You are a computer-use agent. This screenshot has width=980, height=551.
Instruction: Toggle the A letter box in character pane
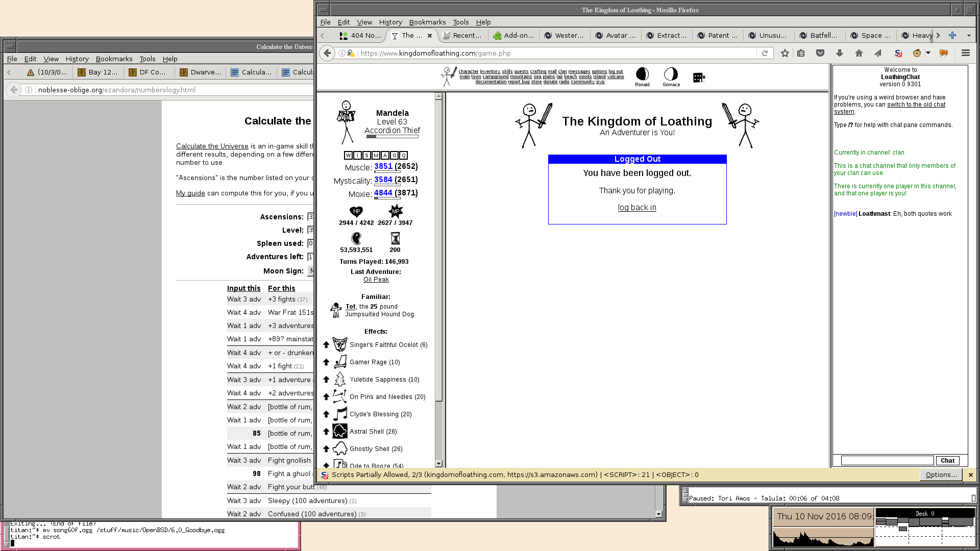click(x=385, y=155)
